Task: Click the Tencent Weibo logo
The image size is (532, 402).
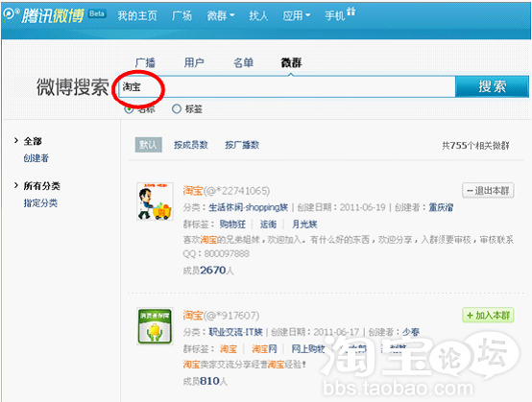Action: 43,15
